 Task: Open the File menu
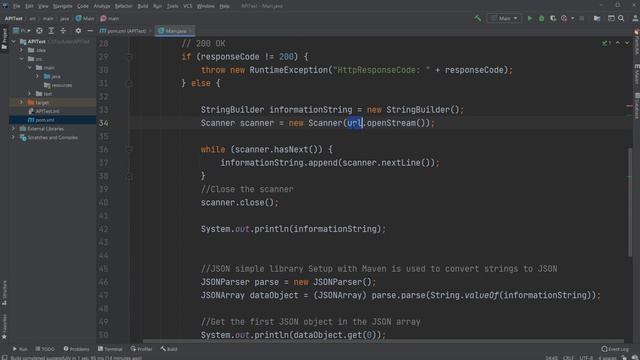16,6
